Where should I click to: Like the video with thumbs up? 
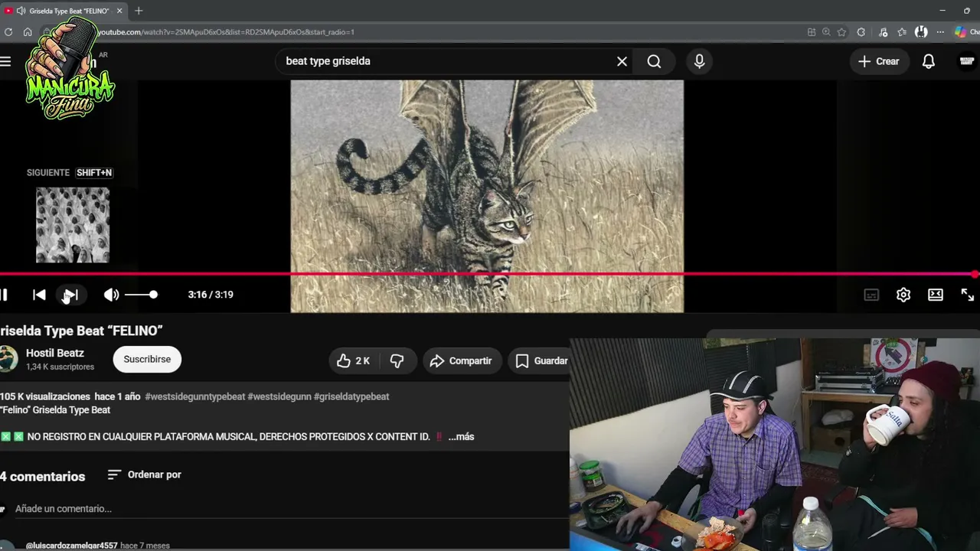353,360
